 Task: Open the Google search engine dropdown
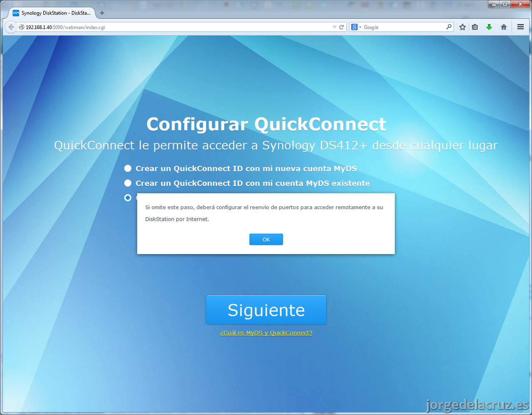pos(357,27)
